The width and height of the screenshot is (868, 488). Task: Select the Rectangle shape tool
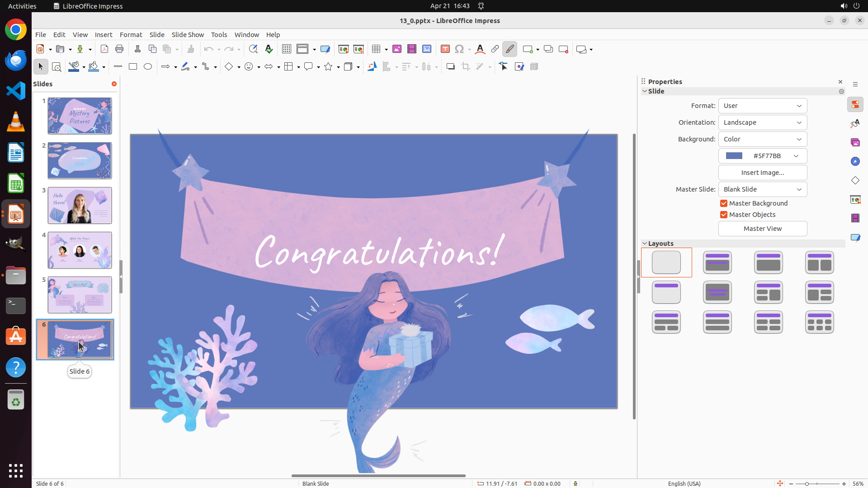[133, 67]
